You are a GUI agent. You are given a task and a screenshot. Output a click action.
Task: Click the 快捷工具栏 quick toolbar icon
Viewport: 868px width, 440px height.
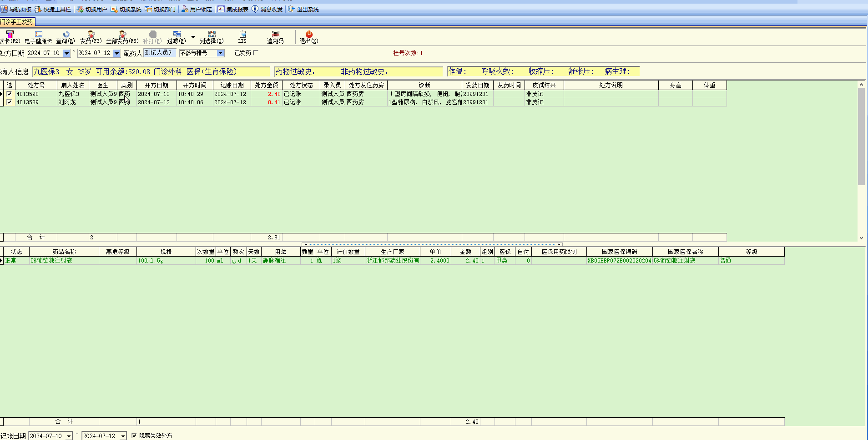tap(38, 9)
